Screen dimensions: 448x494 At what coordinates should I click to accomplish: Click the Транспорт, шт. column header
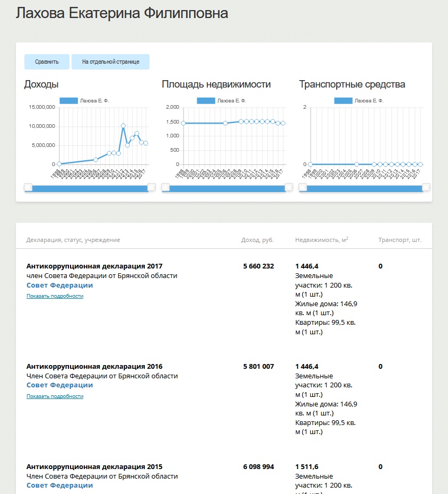[x=400, y=240]
